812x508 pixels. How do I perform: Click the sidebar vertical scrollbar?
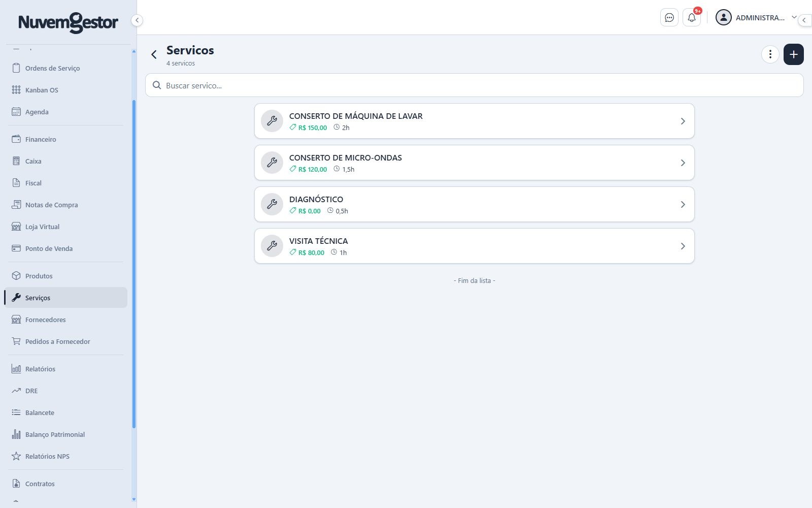(x=134, y=264)
